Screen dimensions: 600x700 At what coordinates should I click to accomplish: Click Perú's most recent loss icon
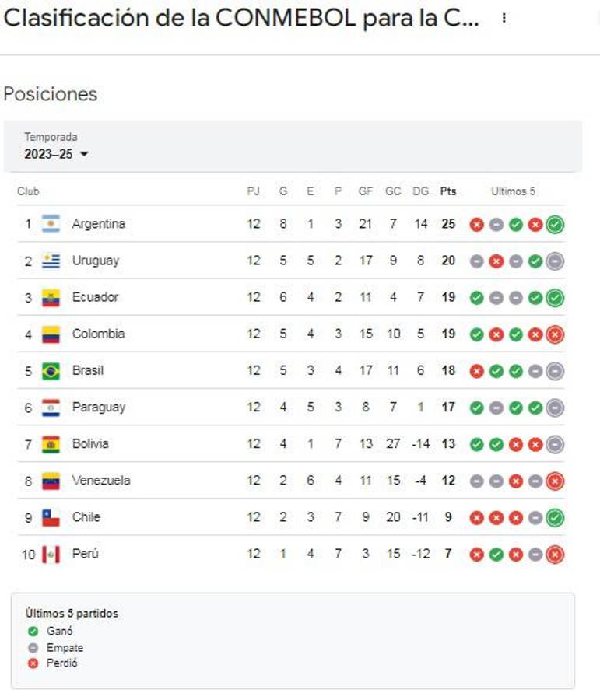[x=555, y=555]
